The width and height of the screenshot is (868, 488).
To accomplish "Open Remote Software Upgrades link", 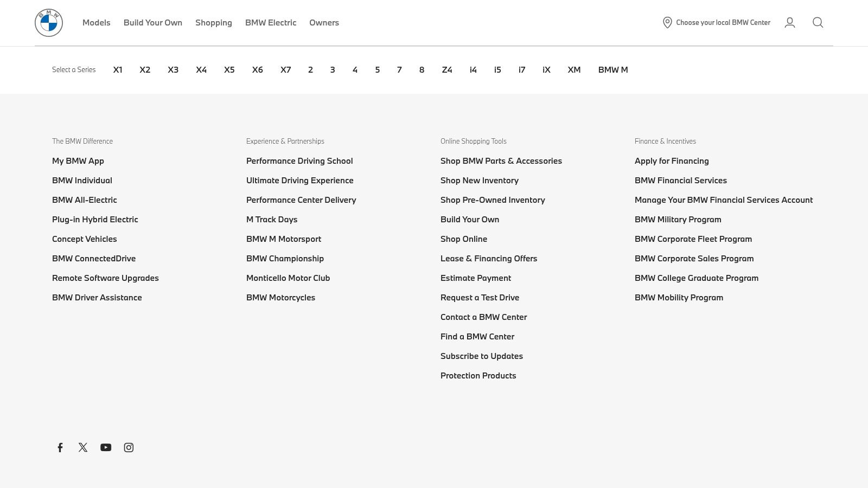I will (x=105, y=278).
